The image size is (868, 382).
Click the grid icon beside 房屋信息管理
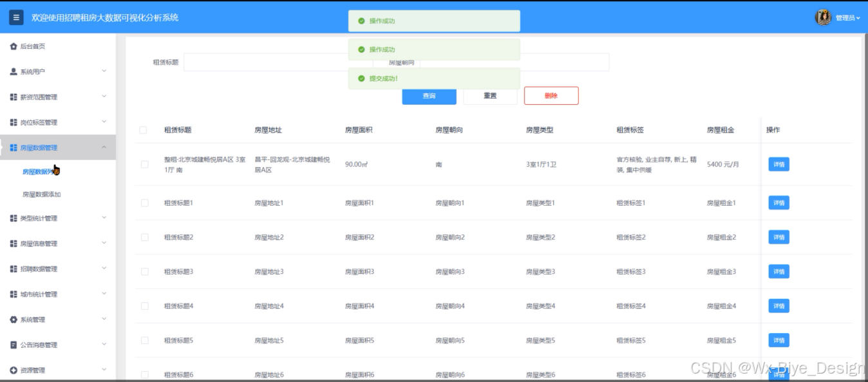coord(14,244)
